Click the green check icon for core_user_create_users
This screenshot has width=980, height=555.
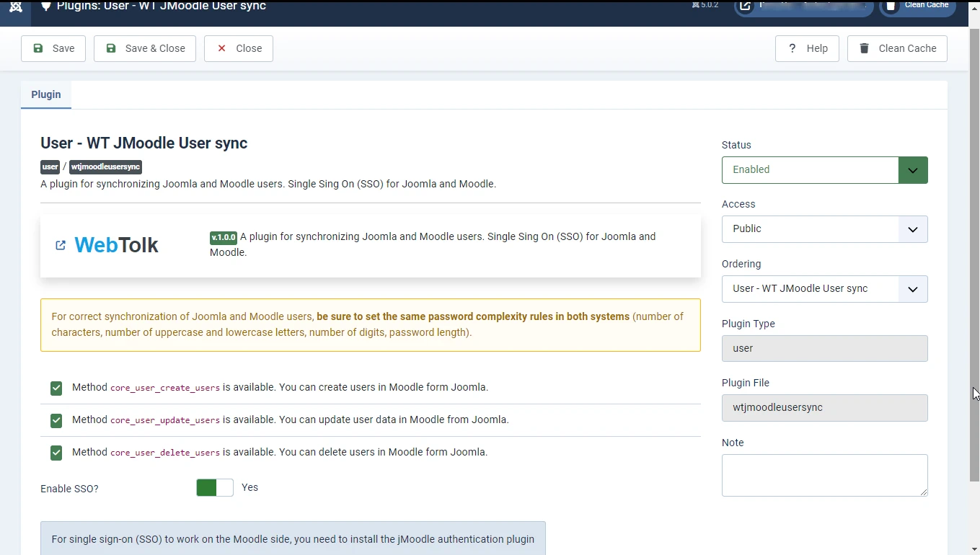(x=56, y=388)
